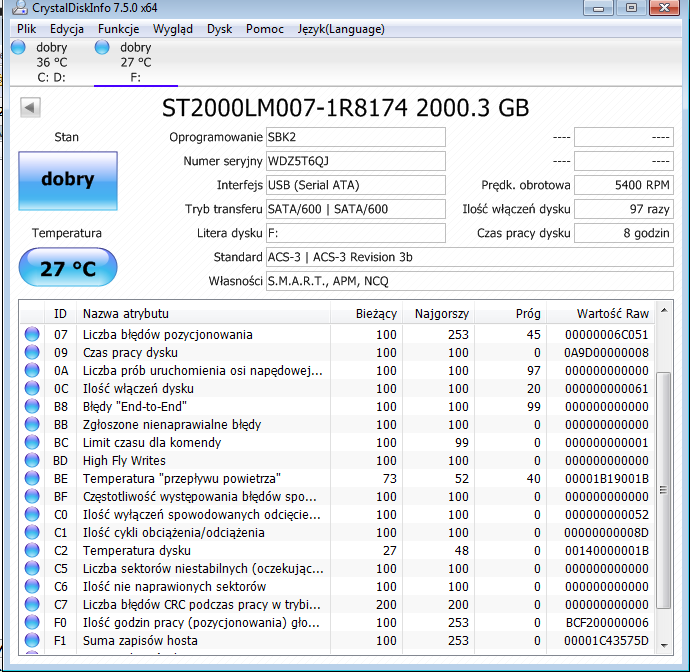Screen dimensions: 690x672
Task: Switch to the C: D: disk tab
Action: 51,62
